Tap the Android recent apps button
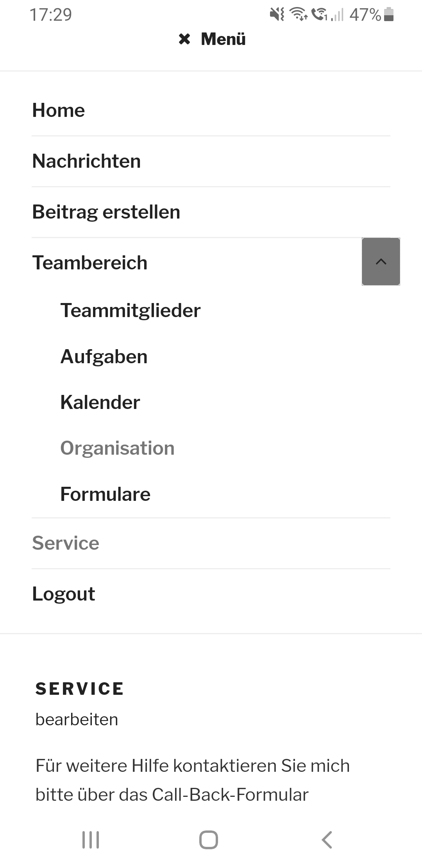This screenshot has height=868, width=422. tap(91, 840)
